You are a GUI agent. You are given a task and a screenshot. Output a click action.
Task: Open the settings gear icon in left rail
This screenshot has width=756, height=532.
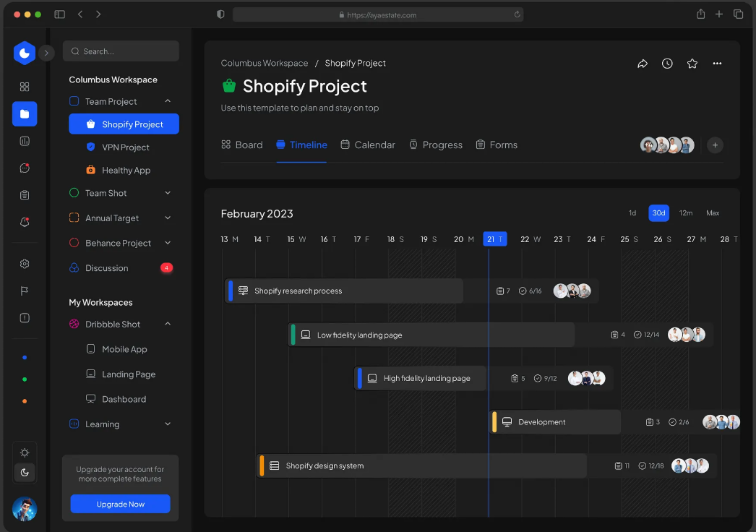pyautogui.click(x=25, y=264)
